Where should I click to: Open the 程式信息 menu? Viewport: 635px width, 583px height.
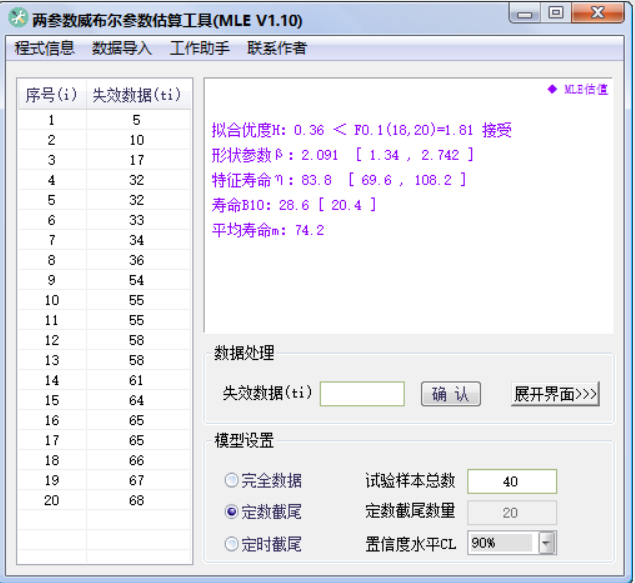coord(45,48)
